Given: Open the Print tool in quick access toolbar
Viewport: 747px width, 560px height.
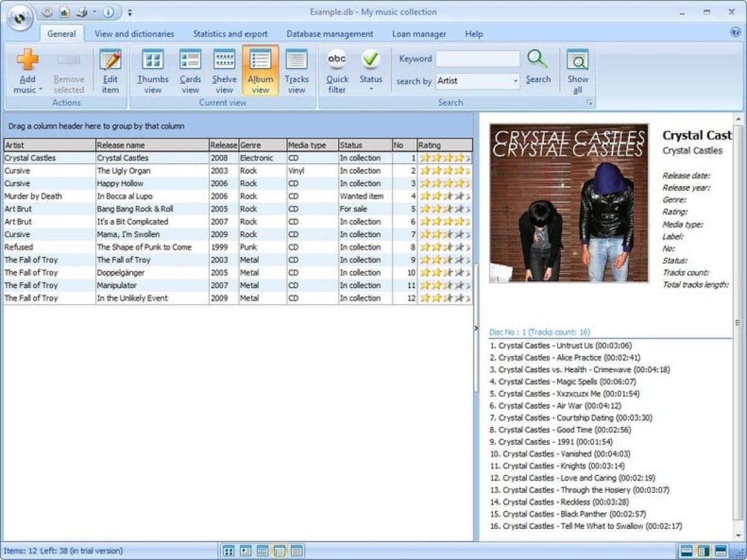Looking at the screenshot, I should pos(80,11).
